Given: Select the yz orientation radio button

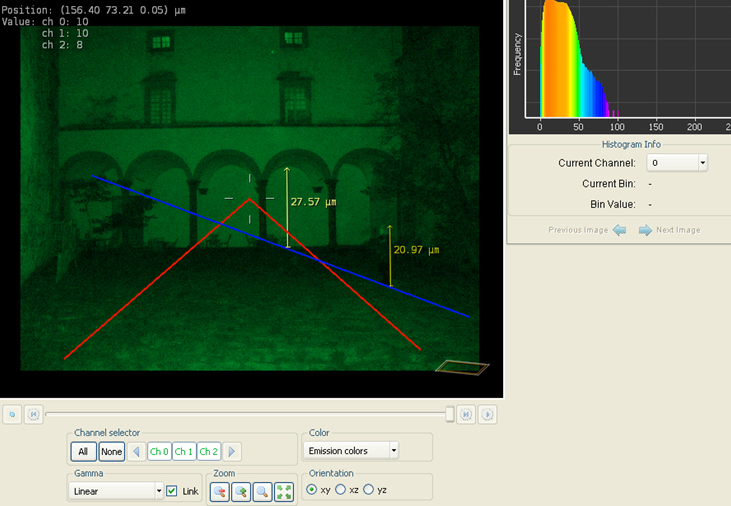Looking at the screenshot, I should pyautogui.click(x=369, y=490).
